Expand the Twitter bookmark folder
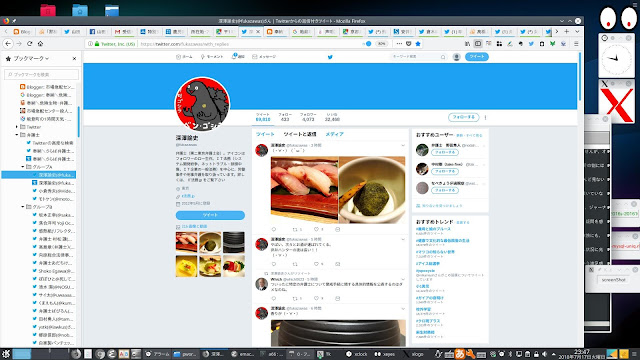This screenshot has height=360, width=640. (17, 127)
